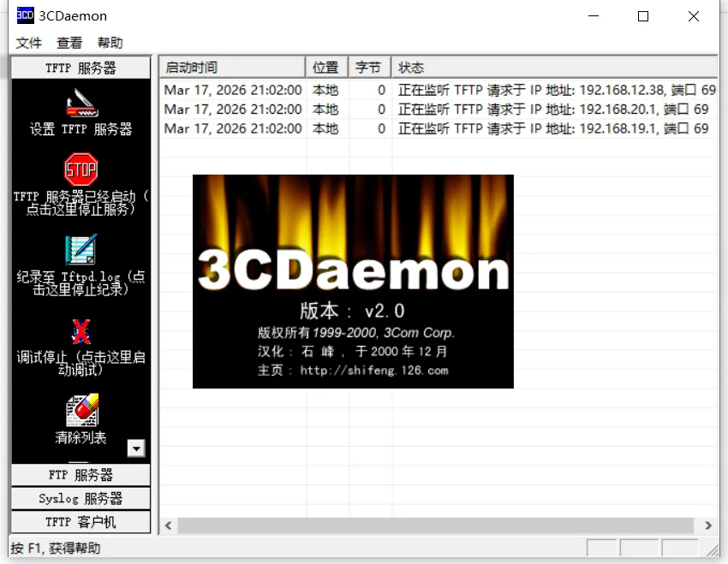728x564 pixels.
Task: Switch to the TFTP 客户机 panel
Action: [81, 522]
